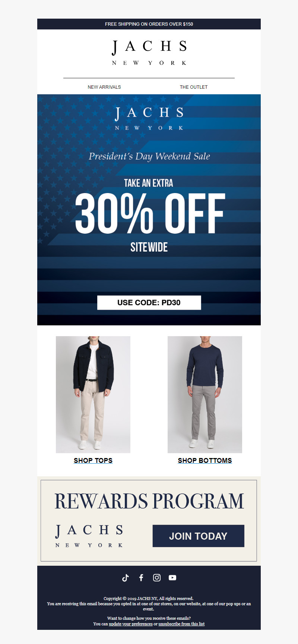Click the 30% OFF sitewide banner text
The width and height of the screenshot is (298, 644).
pyautogui.click(x=150, y=215)
